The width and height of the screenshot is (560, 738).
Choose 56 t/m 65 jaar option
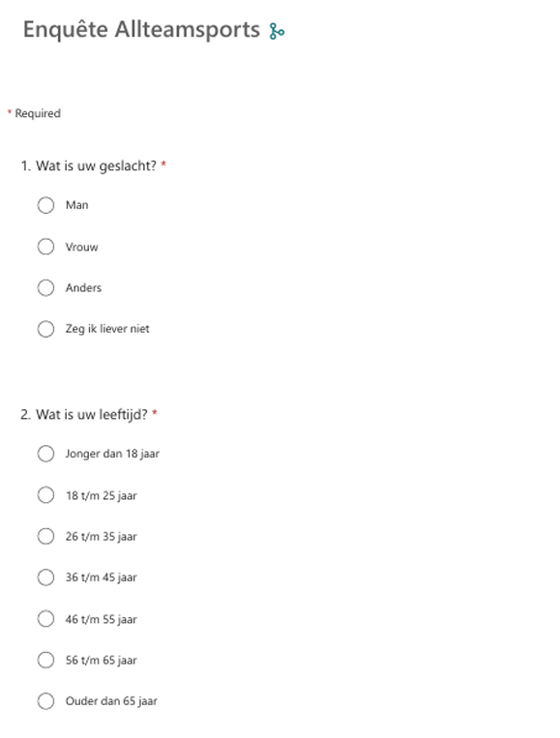[x=45, y=660]
